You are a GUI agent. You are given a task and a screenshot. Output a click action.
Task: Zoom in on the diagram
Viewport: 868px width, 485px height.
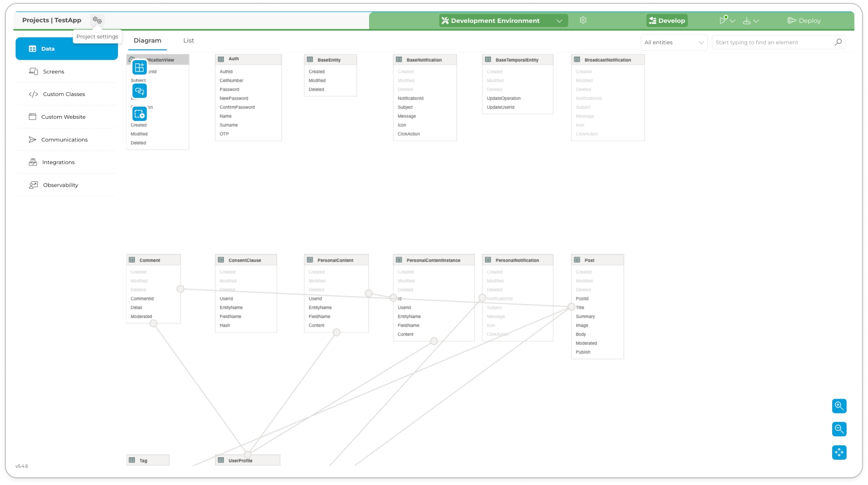pos(839,406)
